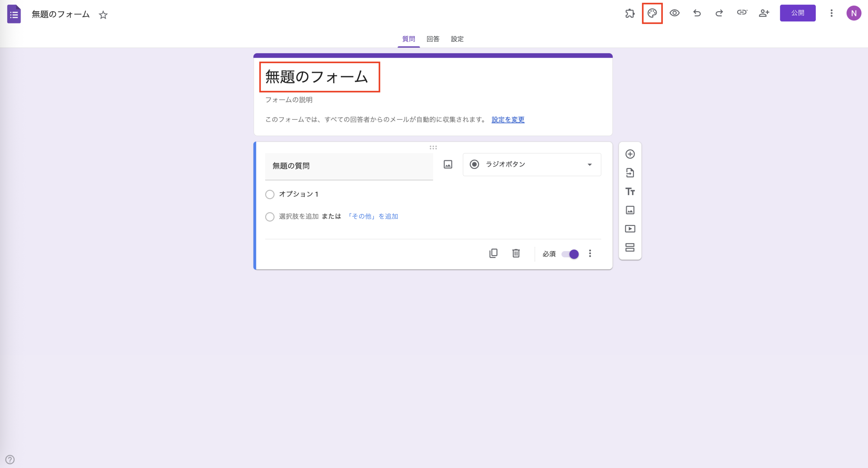The width and height of the screenshot is (868, 468).
Task: Click the import questions icon
Action: [x=630, y=173]
